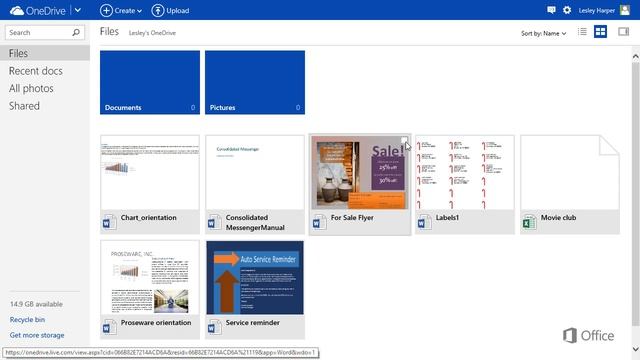Click the scrollbar up arrow
The image size is (640, 360).
coord(636,57)
